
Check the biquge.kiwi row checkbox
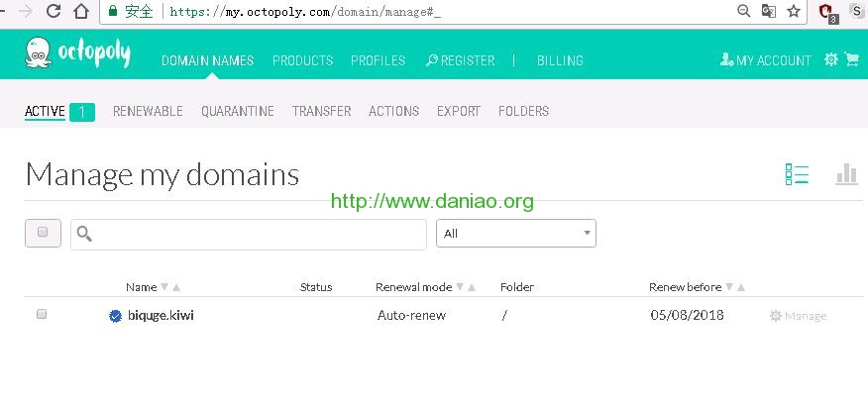(42, 314)
